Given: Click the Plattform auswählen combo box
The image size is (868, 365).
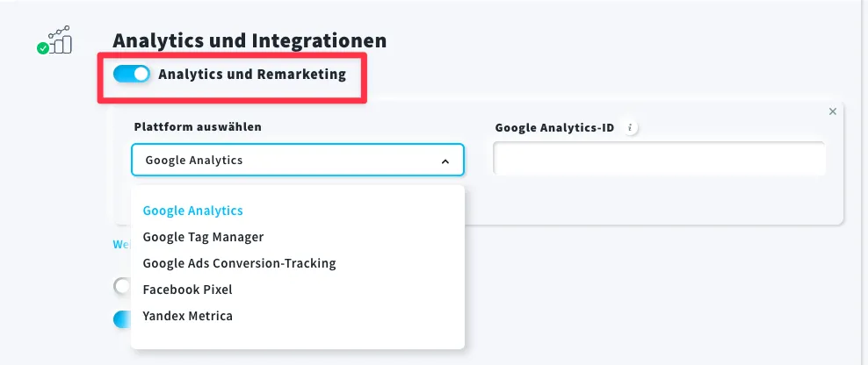Looking at the screenshot, I should point(297,161).
